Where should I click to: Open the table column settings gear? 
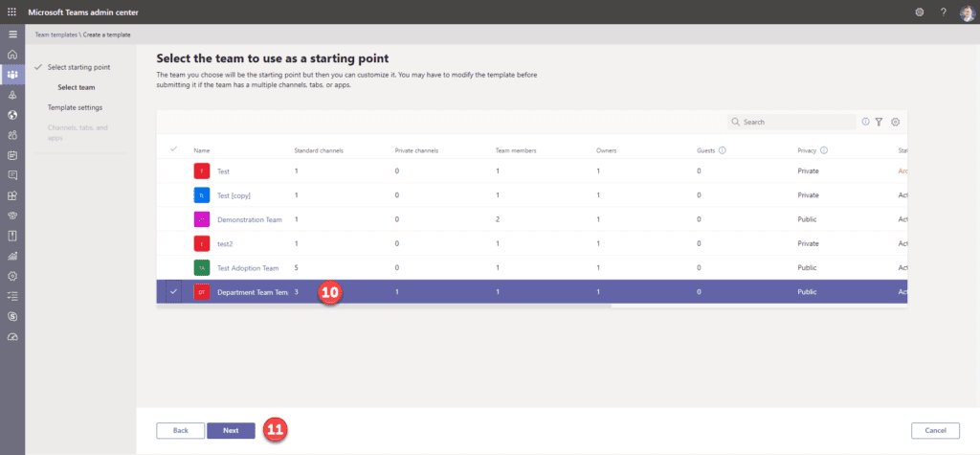point(895,122)
